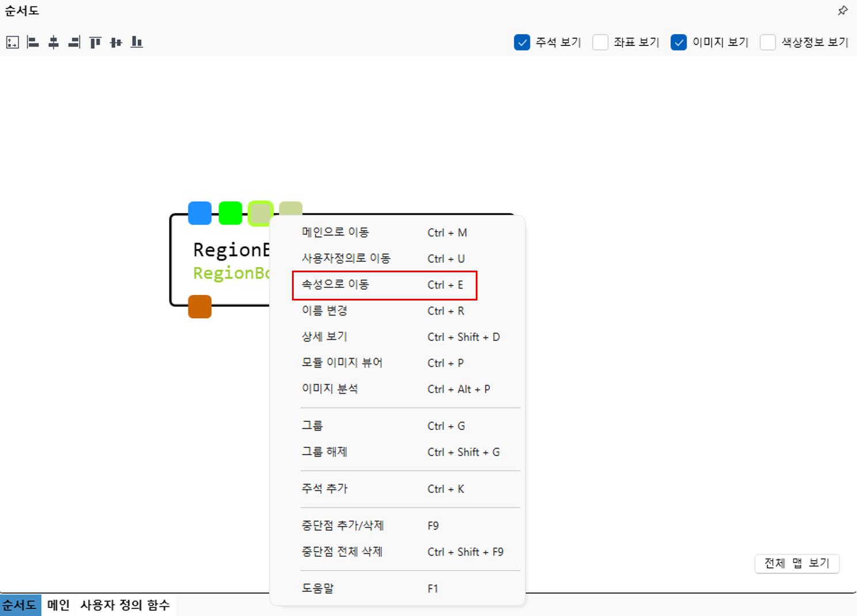Align selected nodes to left edge

[x=33, y=42]
